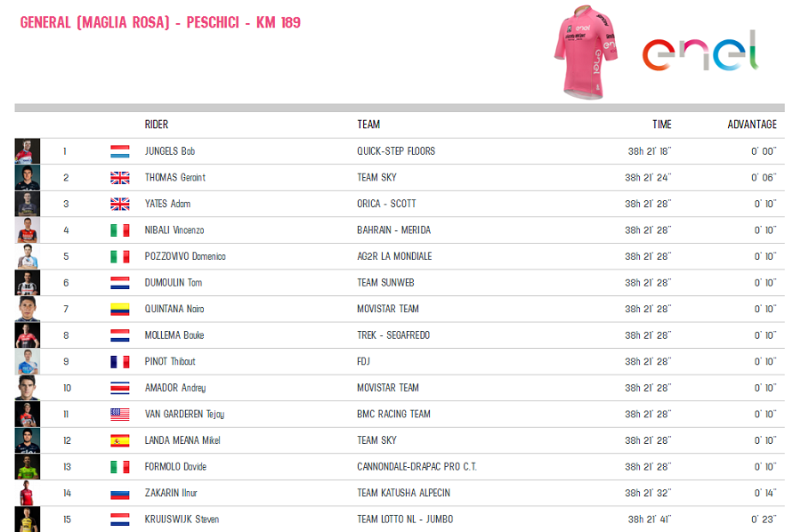Image resolution: width=801 pixels, height=532 pixels.
Task: Click team name BAHRAIN - MERIDA
Action: [x=393, y=230]
